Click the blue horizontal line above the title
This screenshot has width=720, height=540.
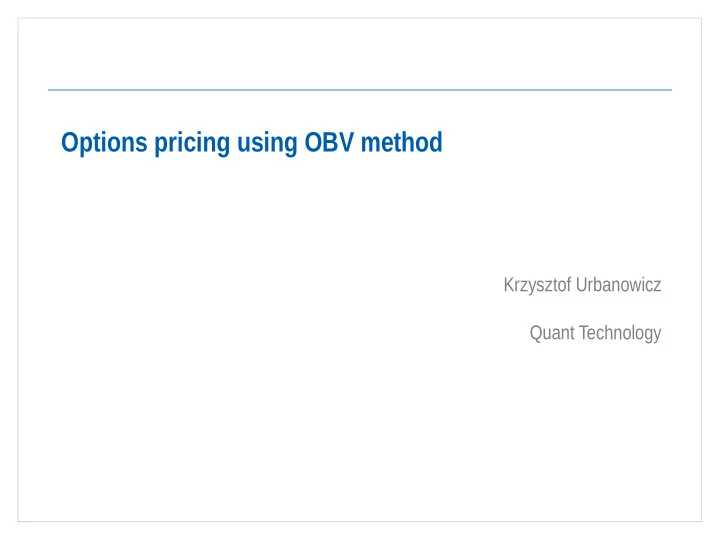360,90
